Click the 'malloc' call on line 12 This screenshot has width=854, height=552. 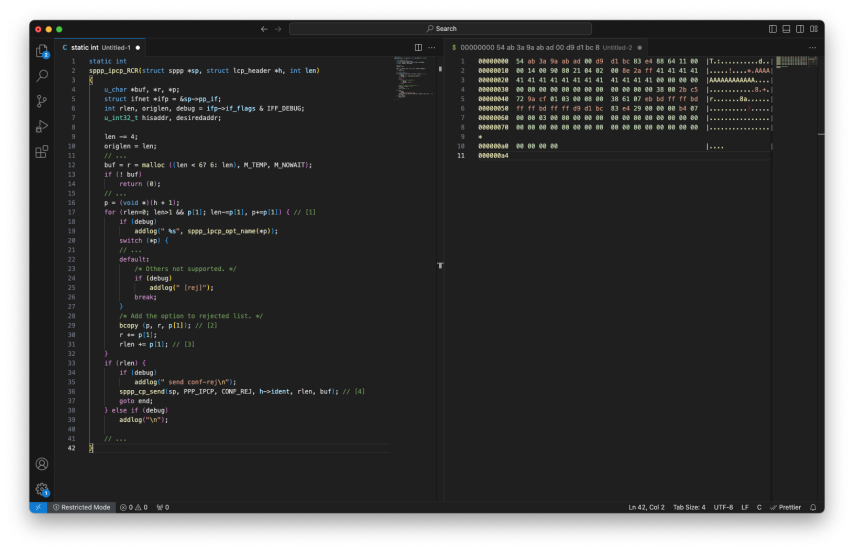(152, 165)
